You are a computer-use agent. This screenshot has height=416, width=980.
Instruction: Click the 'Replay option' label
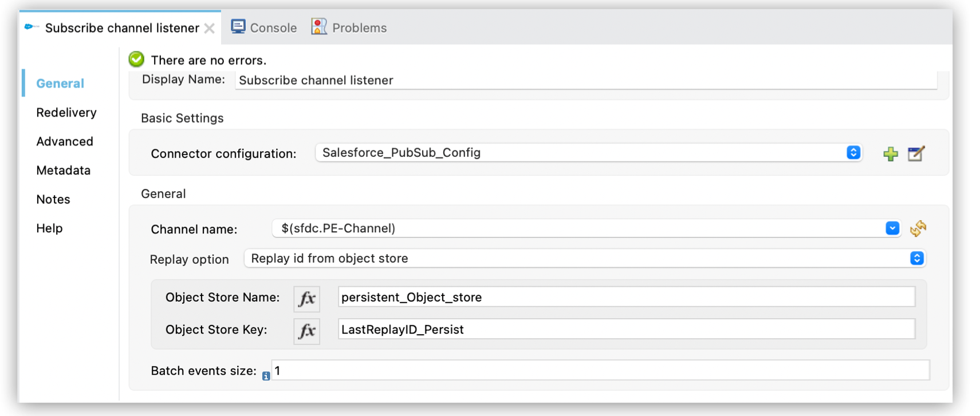(189, 259)
